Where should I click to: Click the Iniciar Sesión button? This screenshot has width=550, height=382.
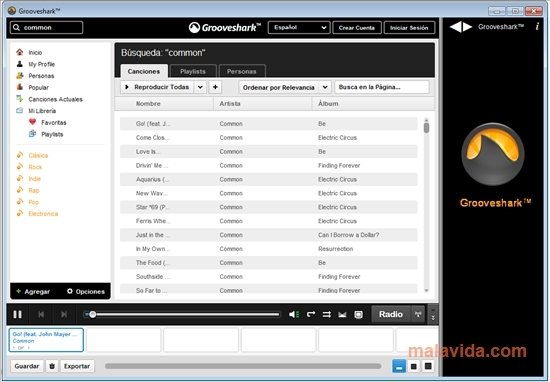point(409,28)
